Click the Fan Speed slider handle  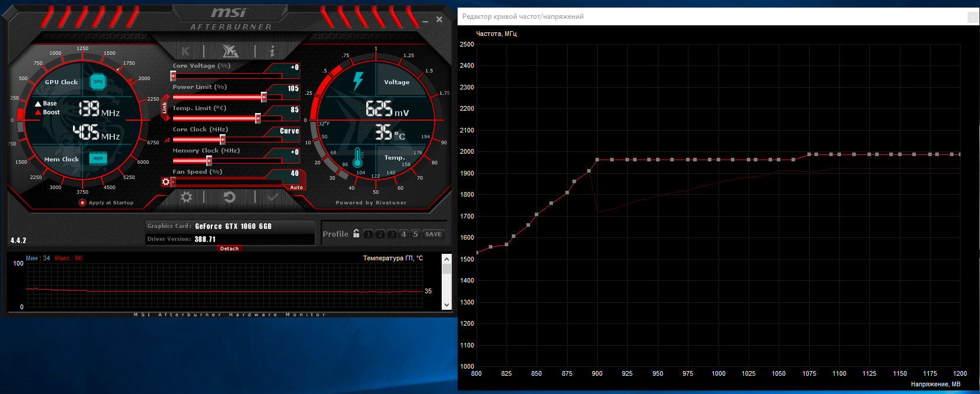(173, 182)
